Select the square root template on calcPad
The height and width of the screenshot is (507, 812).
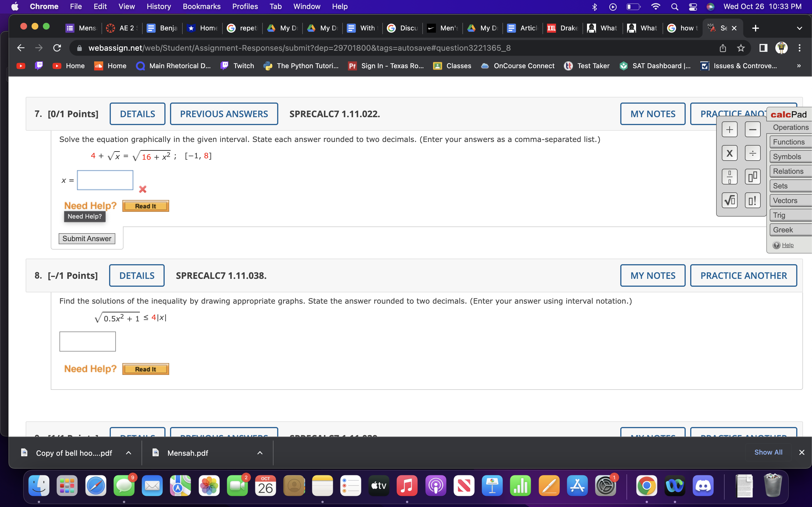pos(730,200)
